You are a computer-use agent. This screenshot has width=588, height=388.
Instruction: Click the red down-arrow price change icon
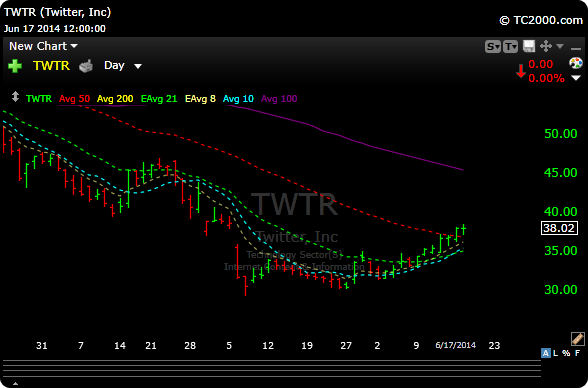[520, 71]
